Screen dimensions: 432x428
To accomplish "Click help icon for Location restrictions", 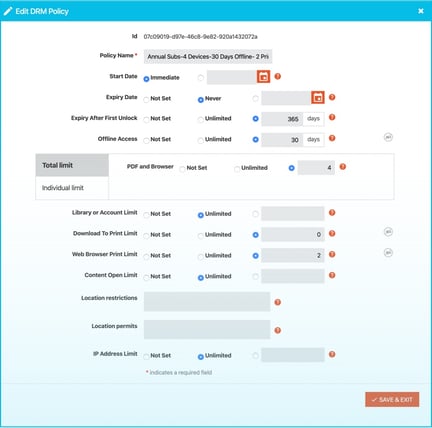I will 278,302.
